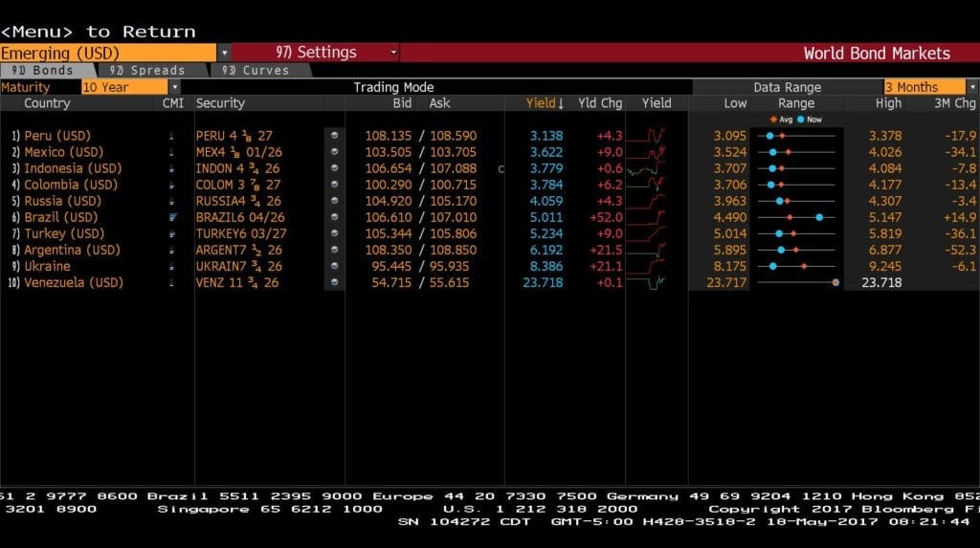Open the Indonesia row security detail icon

pos(334,167)
